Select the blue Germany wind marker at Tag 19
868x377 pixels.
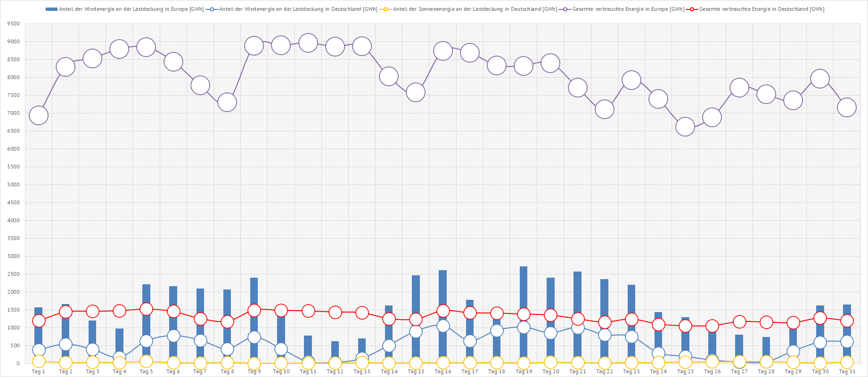click(524, 328)
